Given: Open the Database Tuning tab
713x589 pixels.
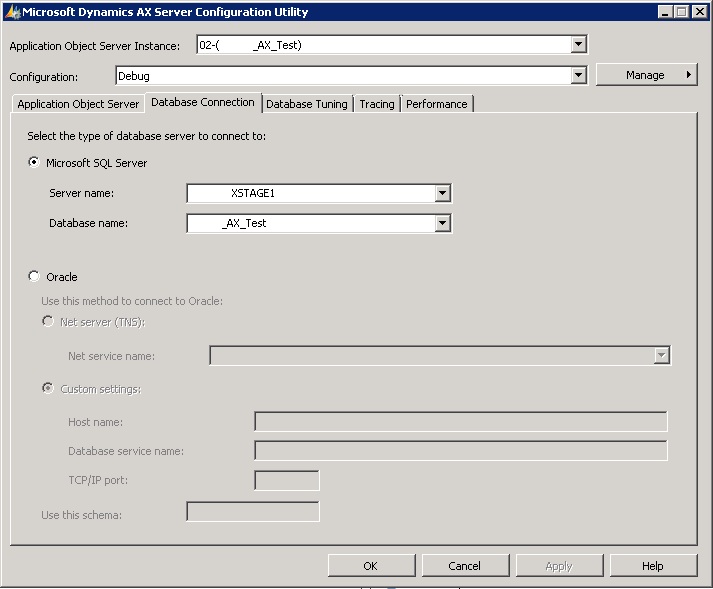Looking at the screenshot, I should click(x=307, y=104).
